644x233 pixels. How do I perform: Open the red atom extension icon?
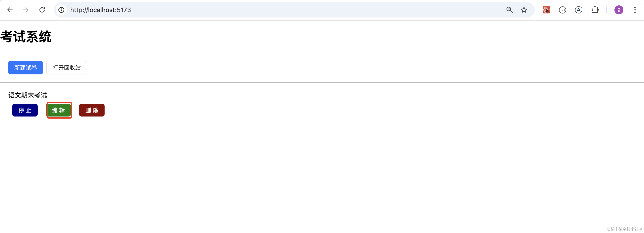[x=546, y=10]
